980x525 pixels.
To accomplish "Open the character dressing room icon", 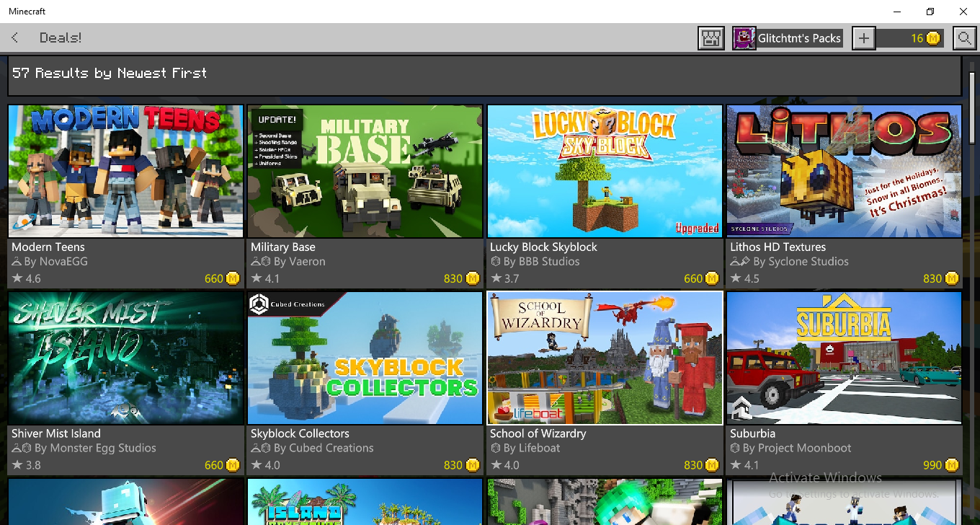I will point(711,38).
